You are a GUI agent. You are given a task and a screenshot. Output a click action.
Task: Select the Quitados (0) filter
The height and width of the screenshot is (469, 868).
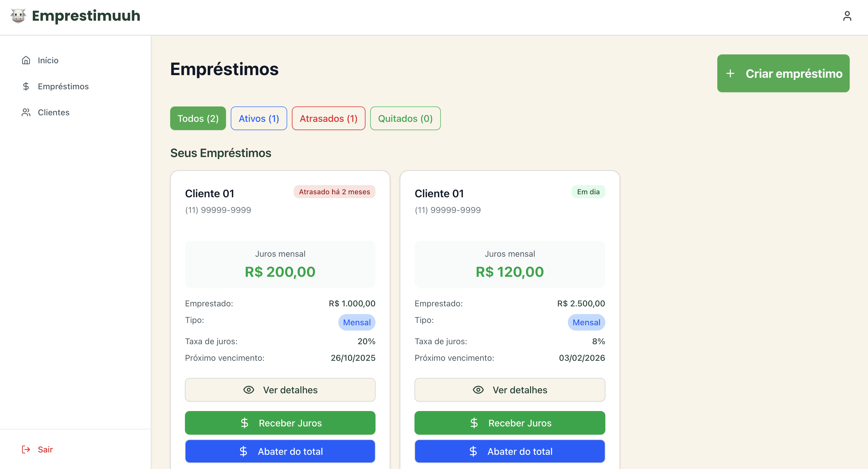click(x=405, y=118)
